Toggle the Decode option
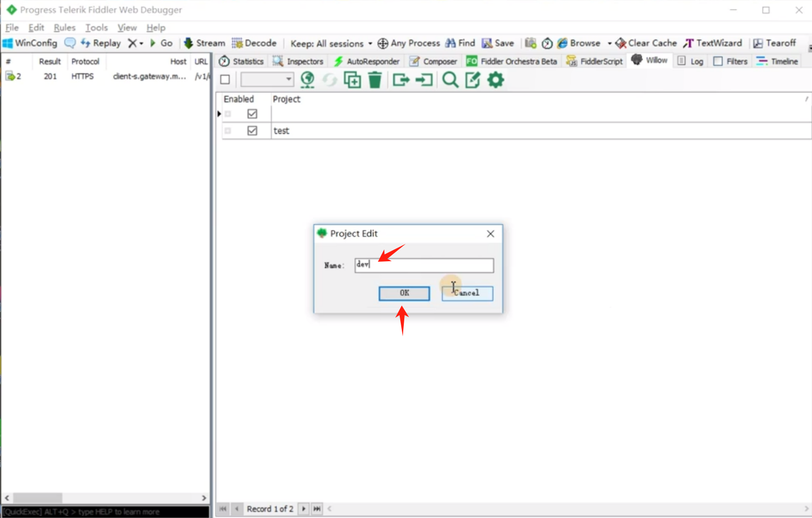 pyautogui.click(x=254, y=43)
